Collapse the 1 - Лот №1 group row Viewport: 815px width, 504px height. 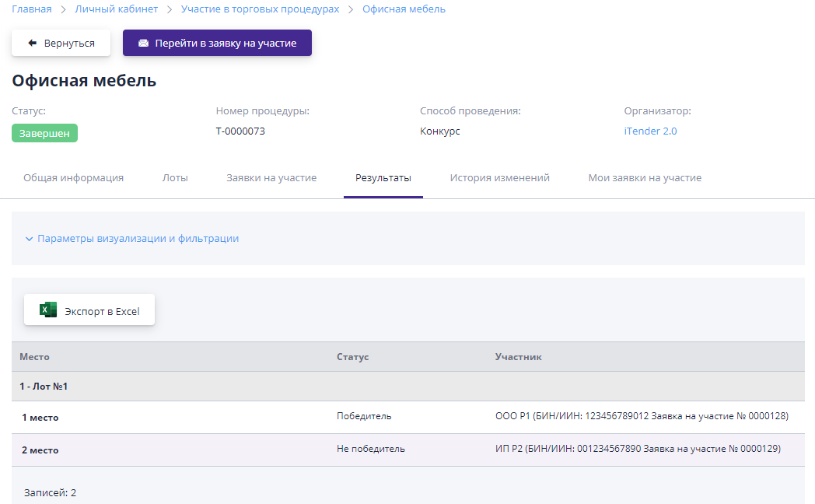[44, 387]
